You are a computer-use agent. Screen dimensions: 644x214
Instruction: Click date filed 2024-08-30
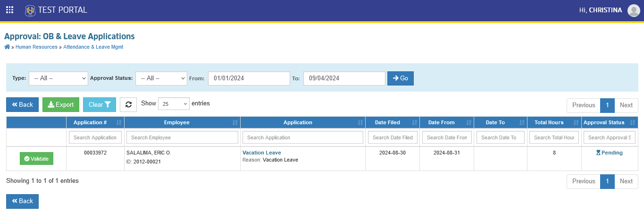pos(393,153)
